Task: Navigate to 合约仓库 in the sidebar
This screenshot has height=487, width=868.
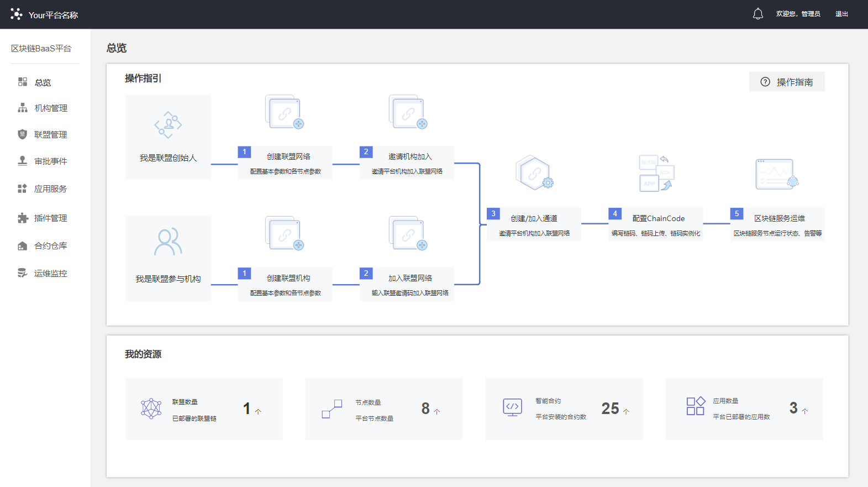Action: pos(50,246)
